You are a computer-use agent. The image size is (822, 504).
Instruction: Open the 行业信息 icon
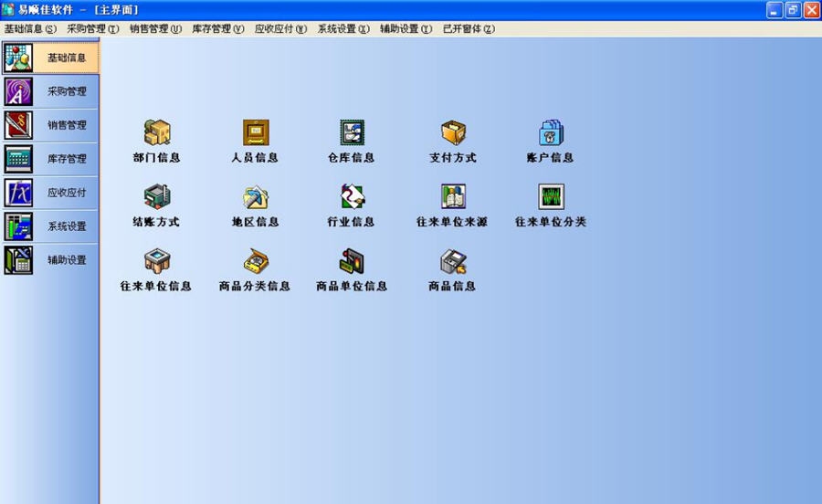tap(352, 196)
